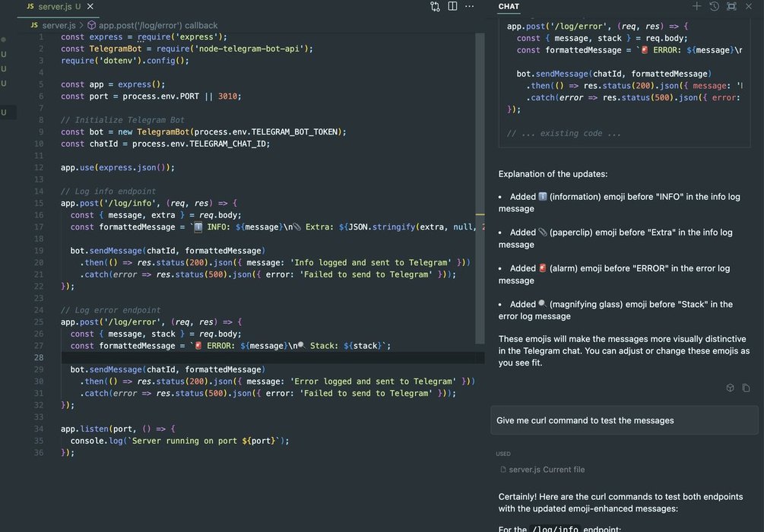Switch to the CHAT panel tab
Viewport: 764px width, 532px height.
tap(509, 6)
